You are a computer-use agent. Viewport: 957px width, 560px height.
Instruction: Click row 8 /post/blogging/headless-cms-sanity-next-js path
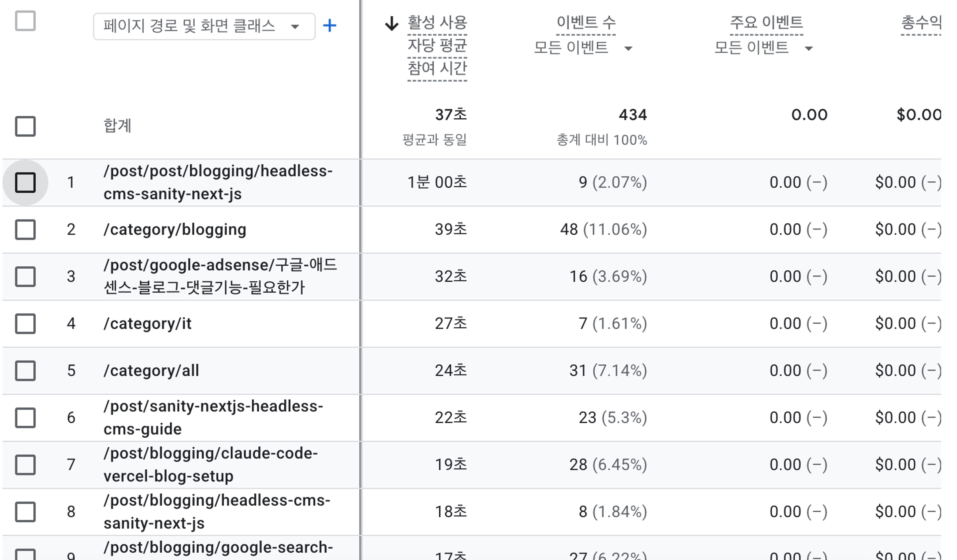coord(217,512)
